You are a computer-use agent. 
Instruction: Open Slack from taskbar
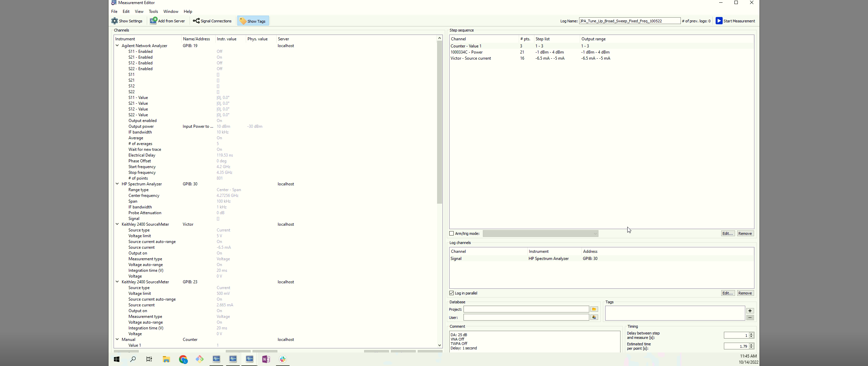pos(283,359)
